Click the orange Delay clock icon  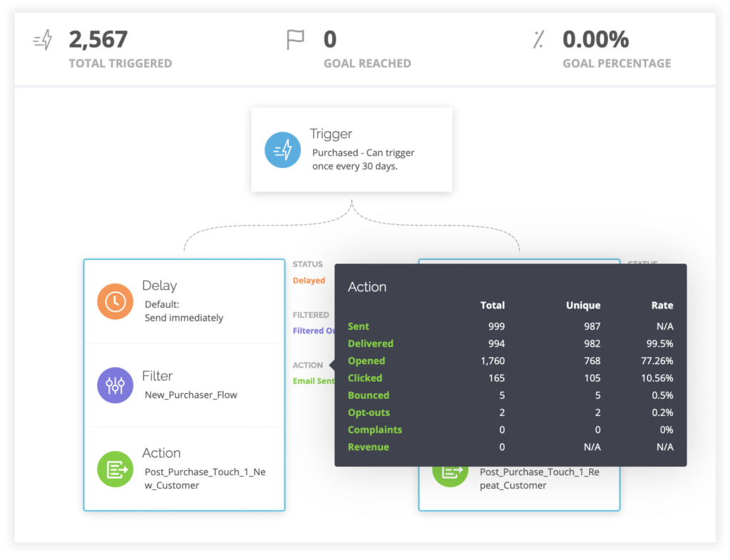(x=115, y=301)
